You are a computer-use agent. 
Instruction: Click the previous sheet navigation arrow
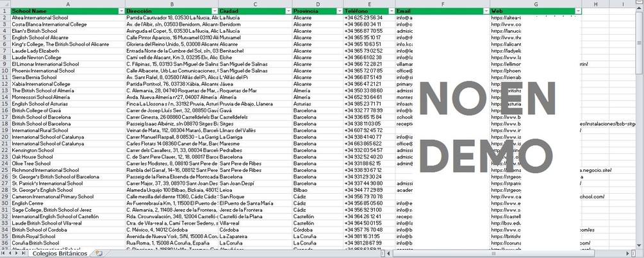point(11,254)
